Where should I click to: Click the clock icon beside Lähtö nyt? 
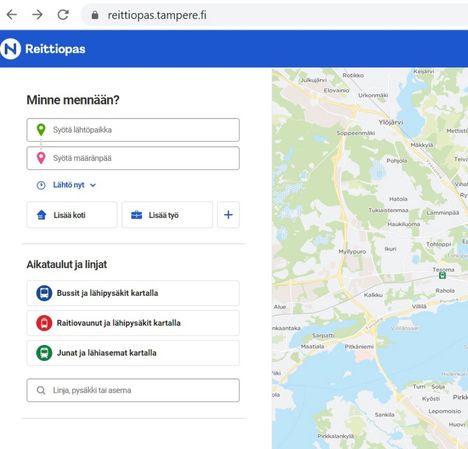[41, 185]
